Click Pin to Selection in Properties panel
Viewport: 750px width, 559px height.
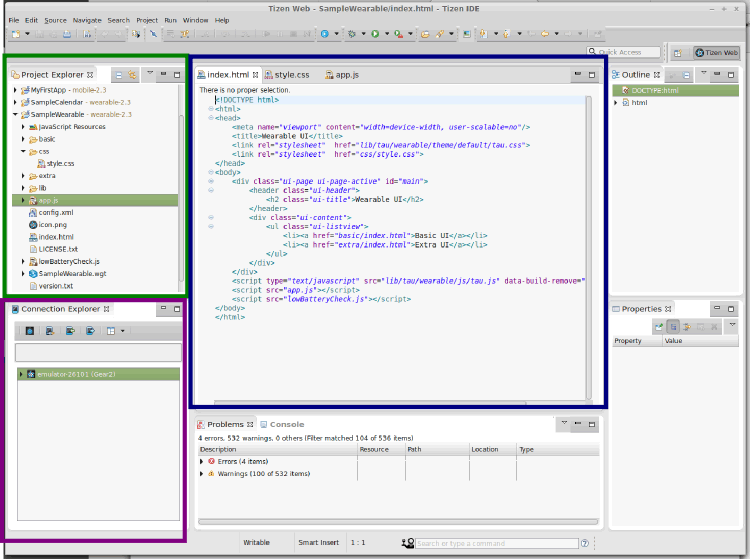[659, 327]
